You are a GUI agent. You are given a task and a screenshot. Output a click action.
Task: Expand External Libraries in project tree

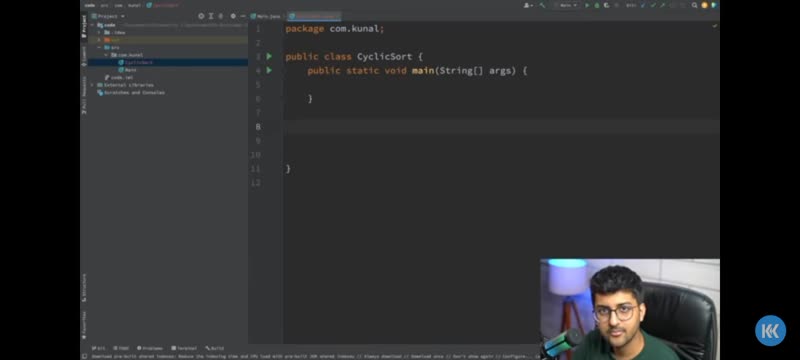pos(92,85)
